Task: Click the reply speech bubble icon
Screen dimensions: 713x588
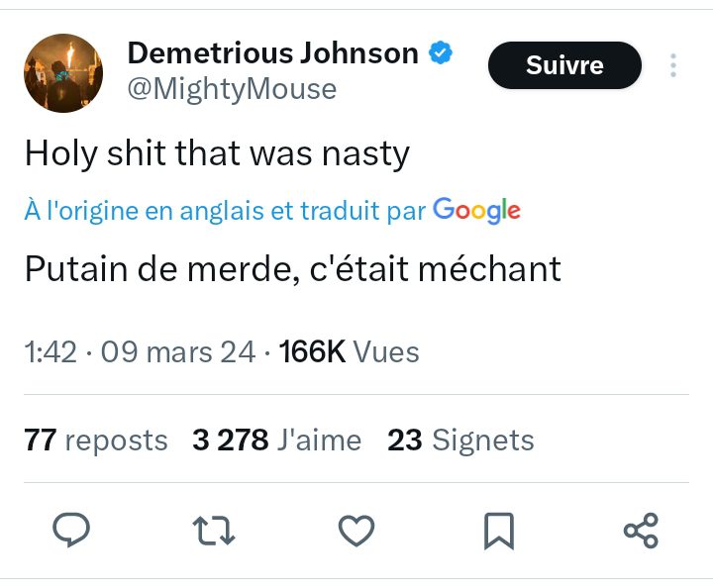Action: pyautogui.click(x=71, y=531)
